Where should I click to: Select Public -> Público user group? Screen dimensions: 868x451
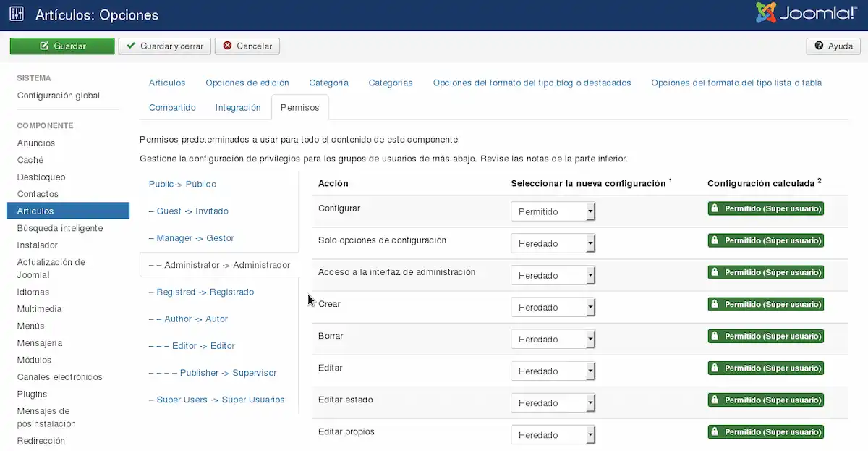182,184
